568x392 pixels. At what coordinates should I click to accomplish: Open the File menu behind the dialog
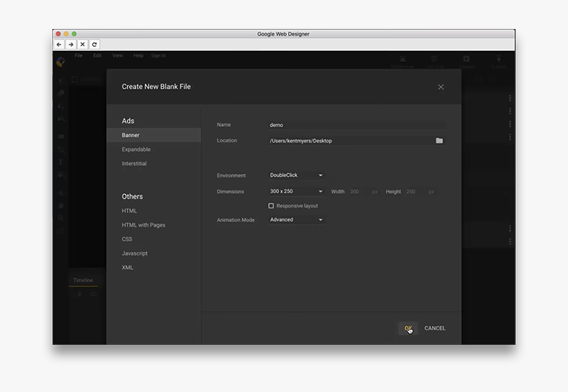pos(79,55)
